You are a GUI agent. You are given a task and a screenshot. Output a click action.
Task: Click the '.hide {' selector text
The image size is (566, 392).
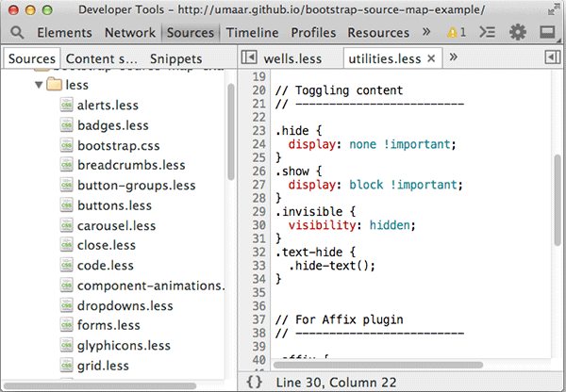(298, 131)
